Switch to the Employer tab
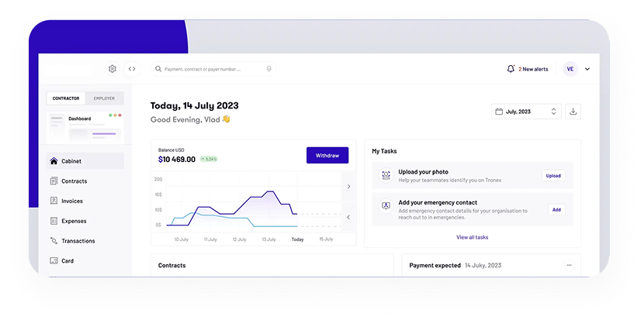This screenshot has width=644, height=320. pos(104,98)
